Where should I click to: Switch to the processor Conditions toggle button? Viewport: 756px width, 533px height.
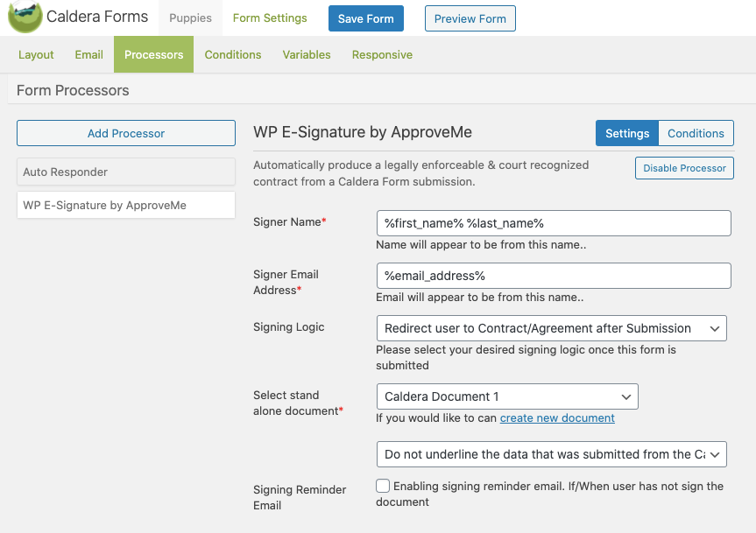pos(696,133)
